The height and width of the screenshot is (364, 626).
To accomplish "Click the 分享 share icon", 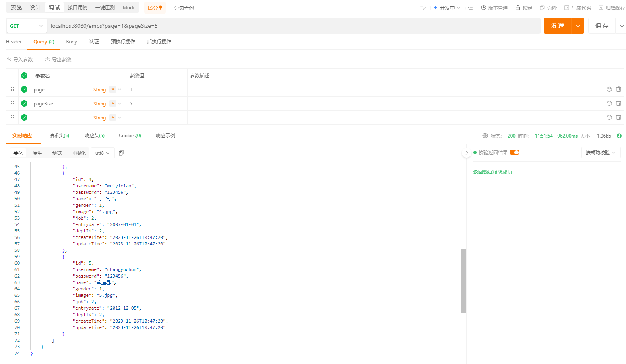I will [155, 7].
